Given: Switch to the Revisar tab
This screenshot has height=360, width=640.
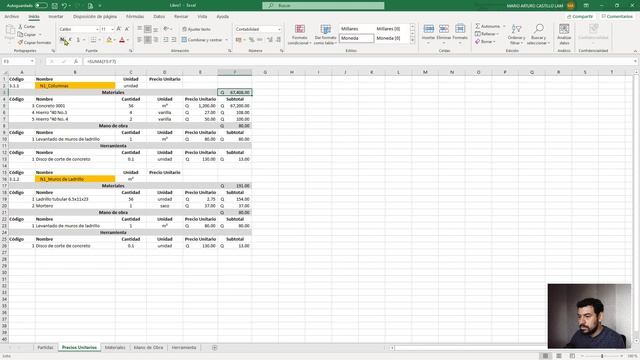Looking at the screenshot, I should point(181,17).
